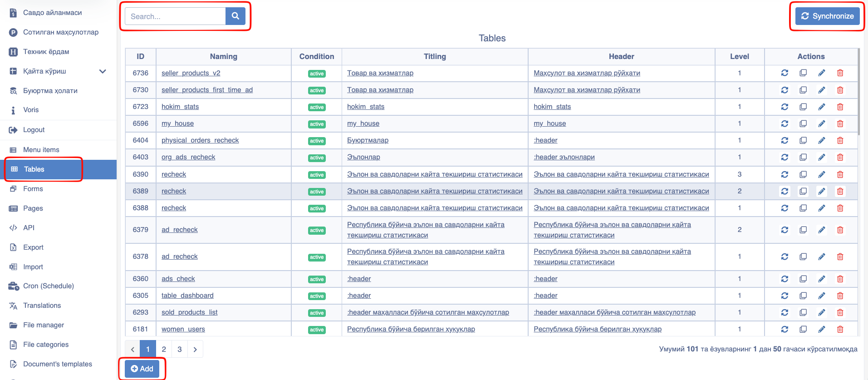
Task: Delete hokim_stats row 6723
Action: [840, 107]
